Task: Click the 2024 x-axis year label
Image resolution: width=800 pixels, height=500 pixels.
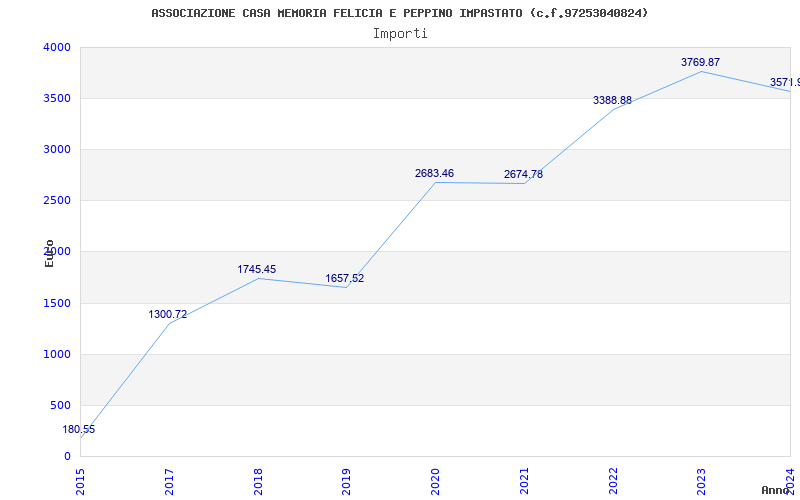Action: 790,482
